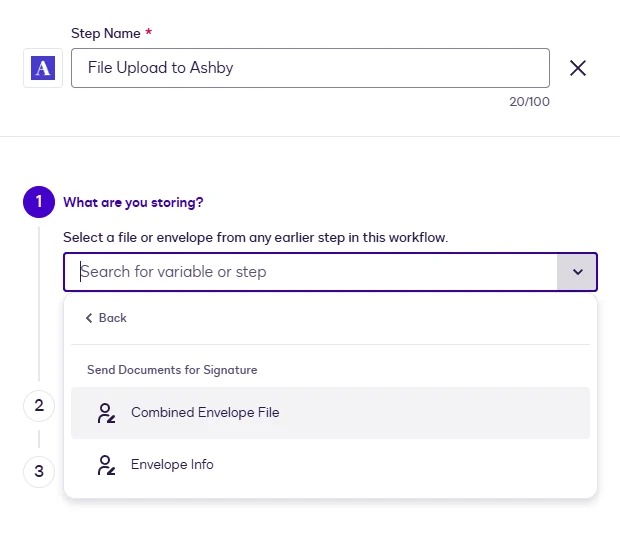Edit the Step Name field

[x=310, y=68]
